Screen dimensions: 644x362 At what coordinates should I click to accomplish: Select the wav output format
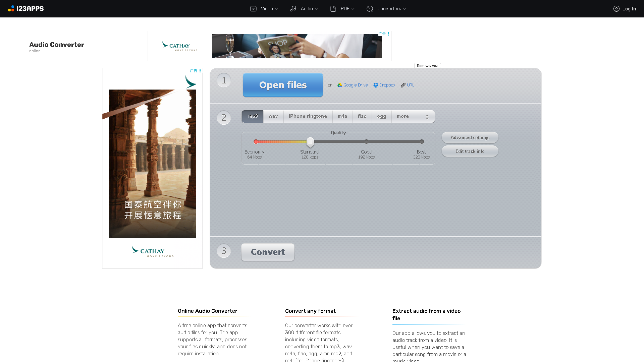tap(273, 116)
